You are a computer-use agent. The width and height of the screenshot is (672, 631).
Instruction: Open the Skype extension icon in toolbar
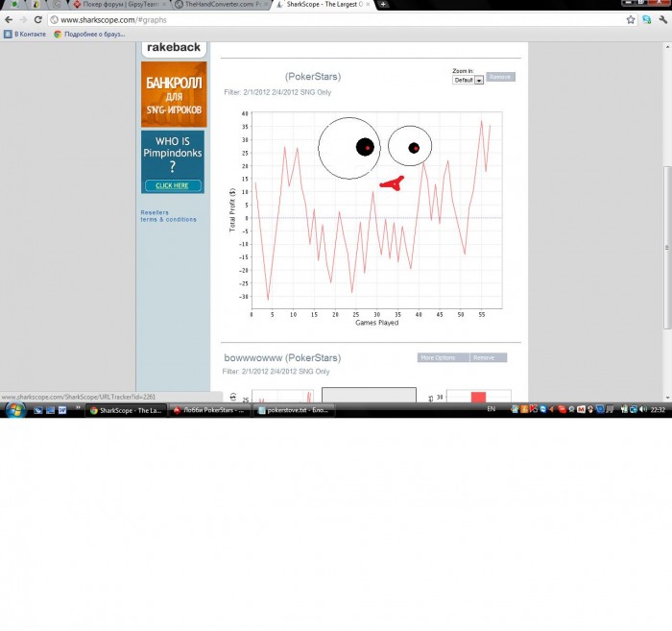[x=647, y=20]
